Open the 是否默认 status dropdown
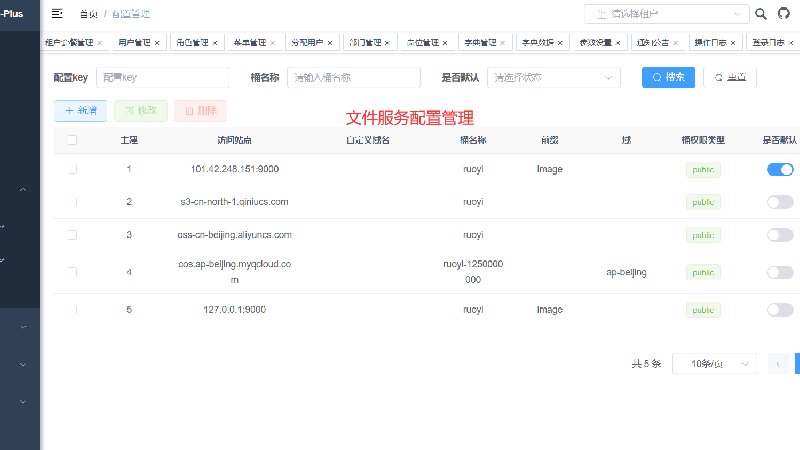 554,78
